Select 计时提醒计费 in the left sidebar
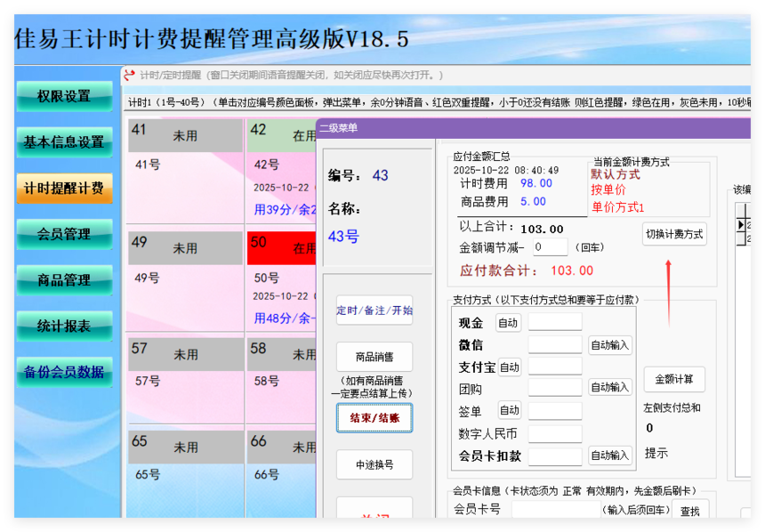 pos(64,189)
